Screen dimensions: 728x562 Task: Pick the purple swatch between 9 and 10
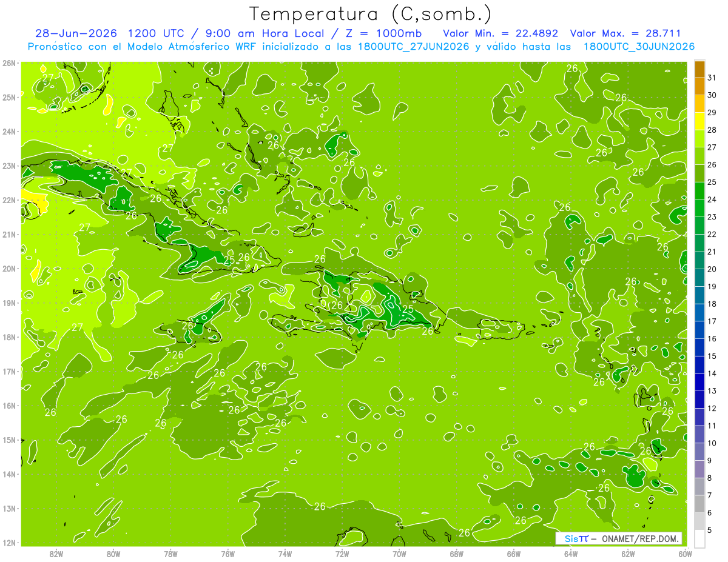point(699,452)
